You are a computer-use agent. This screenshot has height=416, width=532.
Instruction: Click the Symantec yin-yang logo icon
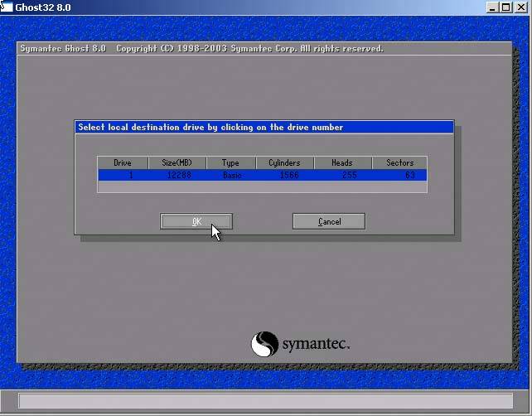264,344
